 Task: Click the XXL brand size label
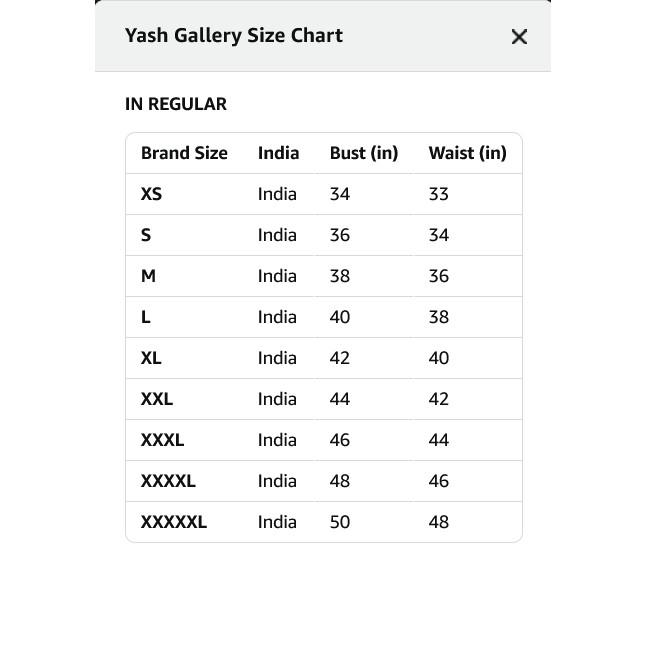[157, 399]
